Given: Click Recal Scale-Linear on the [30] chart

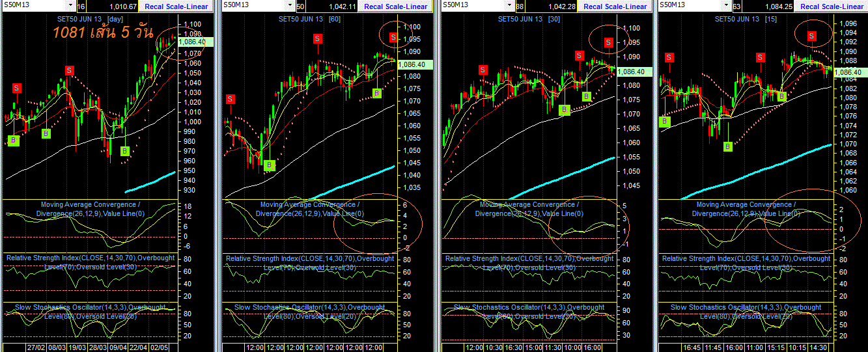Looking at the screenshot, I should pos(615,7).
